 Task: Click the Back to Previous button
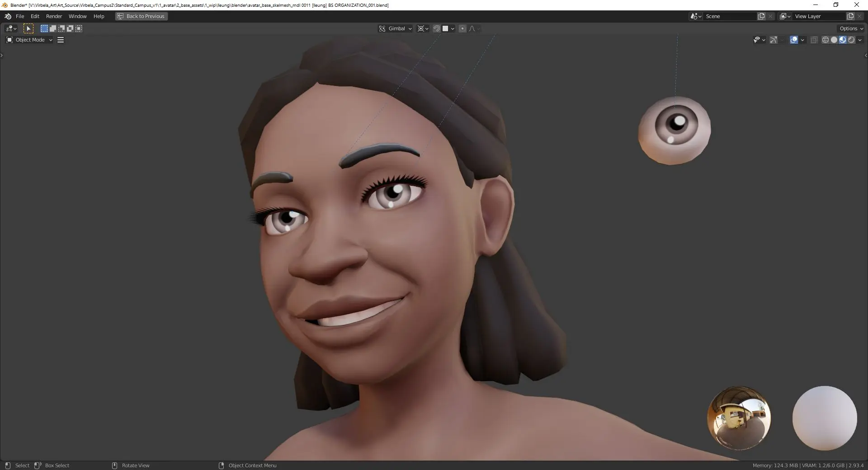click(142, 16)
